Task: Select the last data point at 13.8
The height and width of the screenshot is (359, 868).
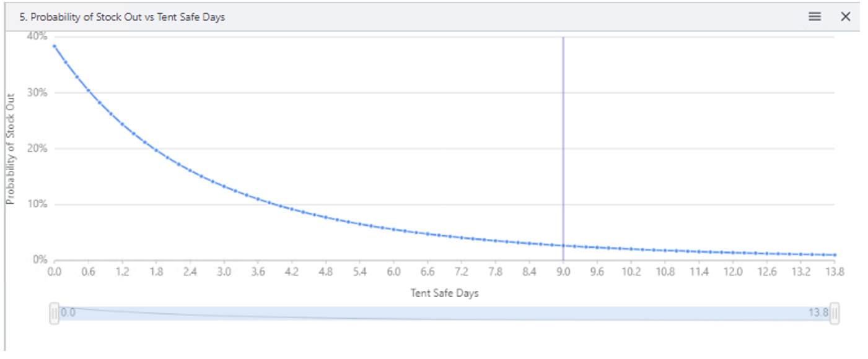Action: click(x=836, y=254)
